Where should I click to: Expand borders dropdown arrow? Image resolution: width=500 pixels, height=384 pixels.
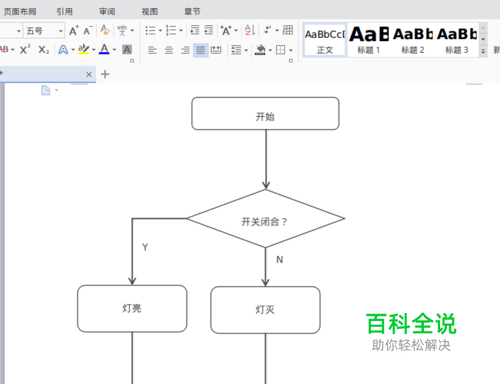291,50
